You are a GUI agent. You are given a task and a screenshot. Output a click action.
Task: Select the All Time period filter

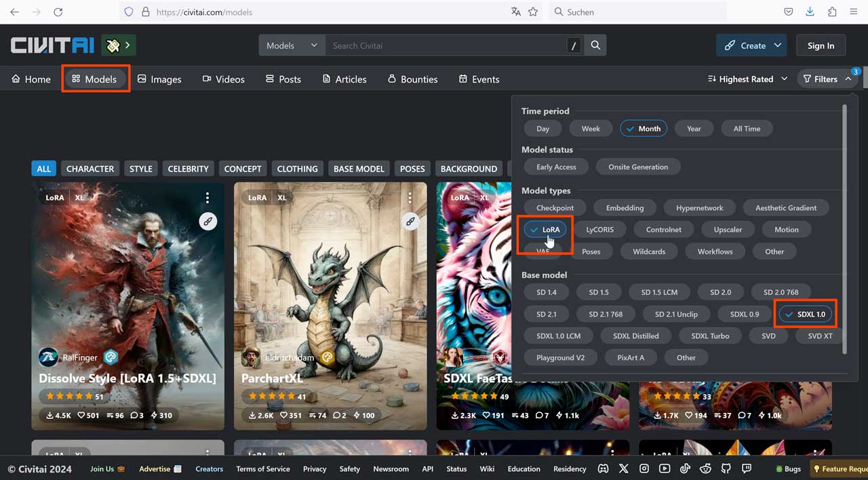click(747, 129)
